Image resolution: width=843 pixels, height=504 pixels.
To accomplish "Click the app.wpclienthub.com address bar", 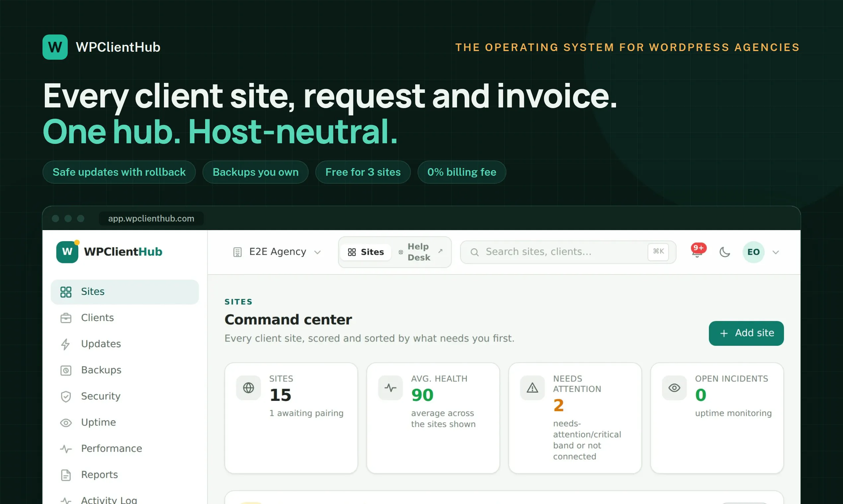I will tap(151, 219).
